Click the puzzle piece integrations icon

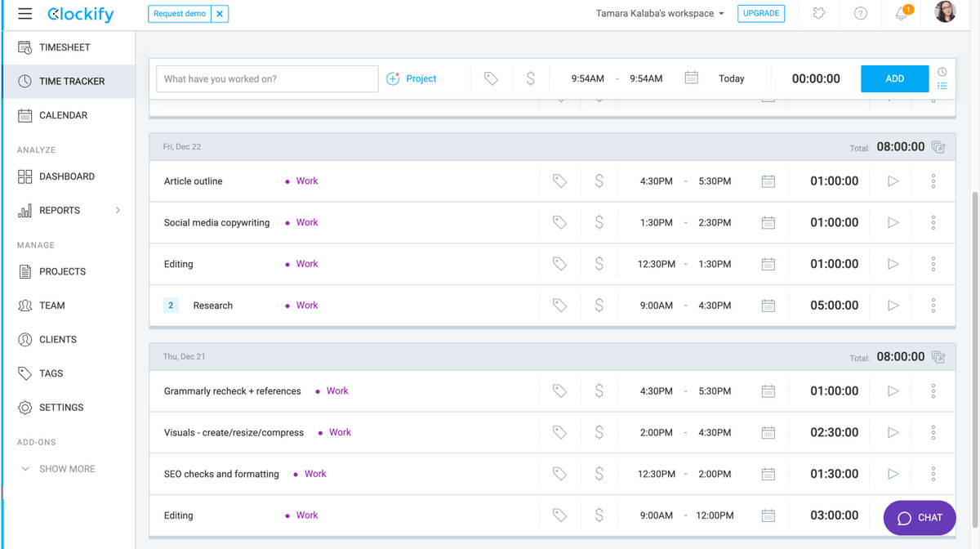[818, 14]
